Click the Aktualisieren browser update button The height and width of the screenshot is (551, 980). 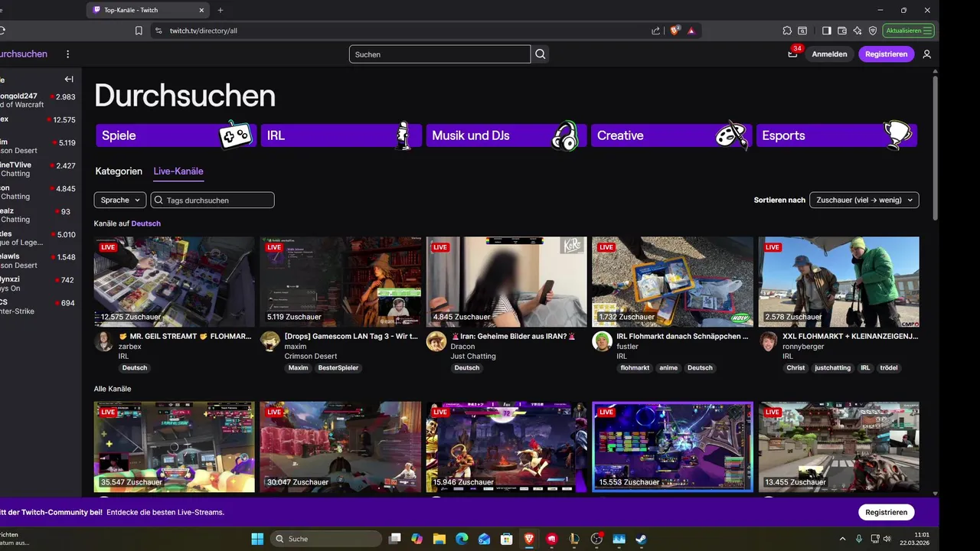point(908,31)
